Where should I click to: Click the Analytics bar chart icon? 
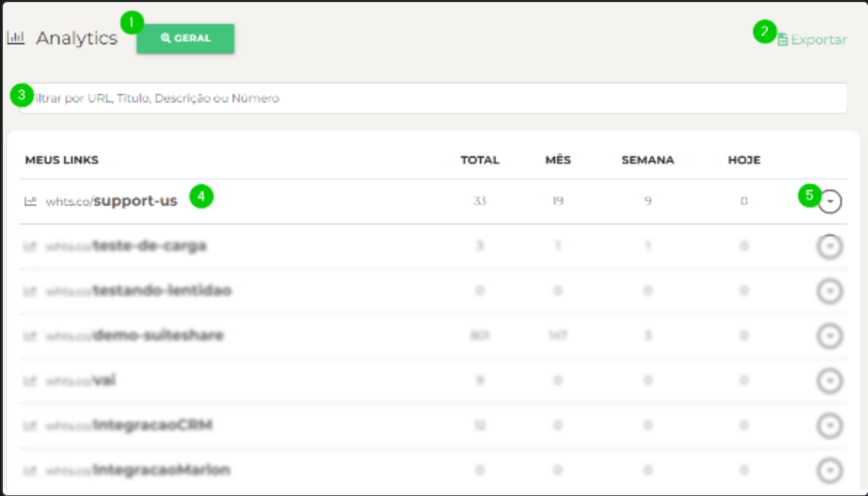[x=15, y=39]
